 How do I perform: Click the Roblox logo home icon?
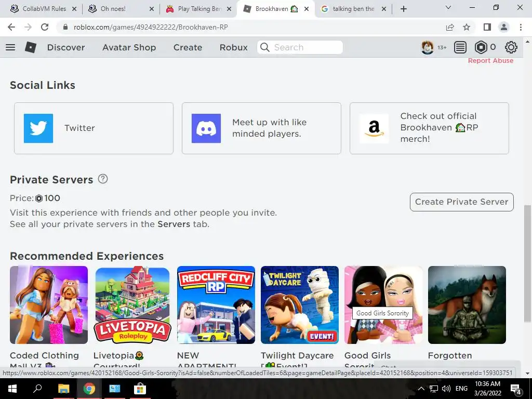pos(31,47)
